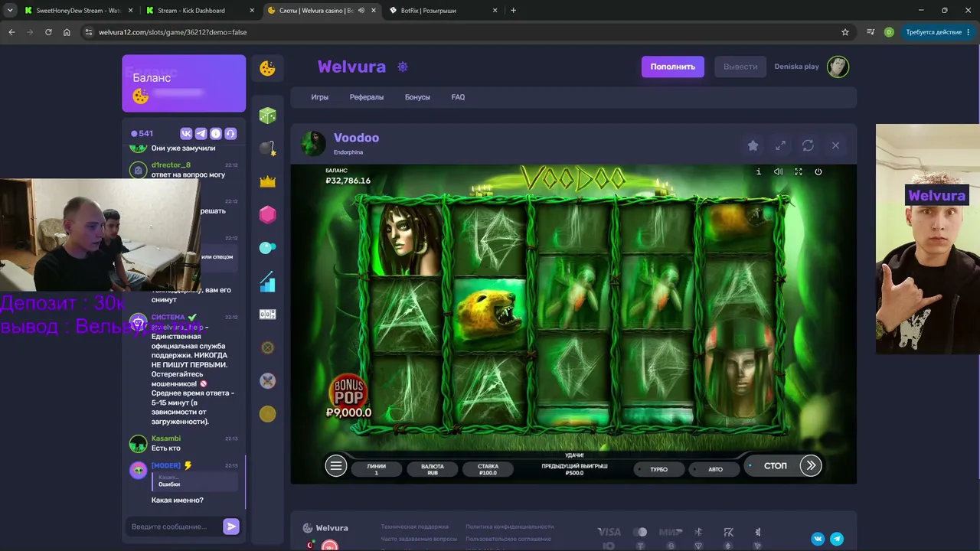980x551 pixels.
Task: Open the teal bubbles game icon
Action: 267,248
